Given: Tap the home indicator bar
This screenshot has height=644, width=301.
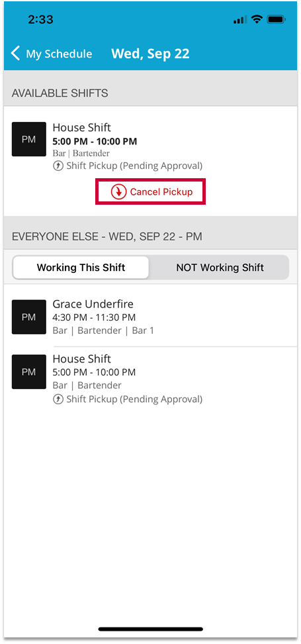Looking at the screenshot, I should 151,629.
